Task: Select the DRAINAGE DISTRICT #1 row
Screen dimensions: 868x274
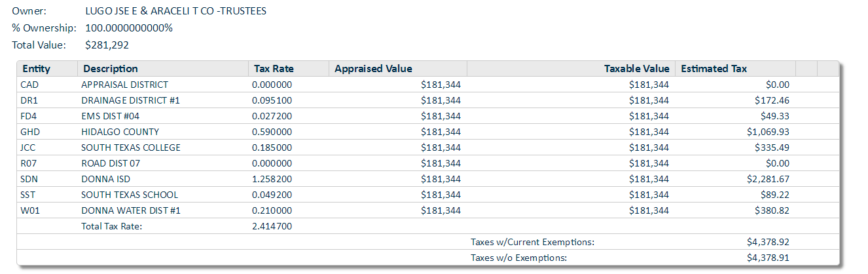Action: coord(428,100)
